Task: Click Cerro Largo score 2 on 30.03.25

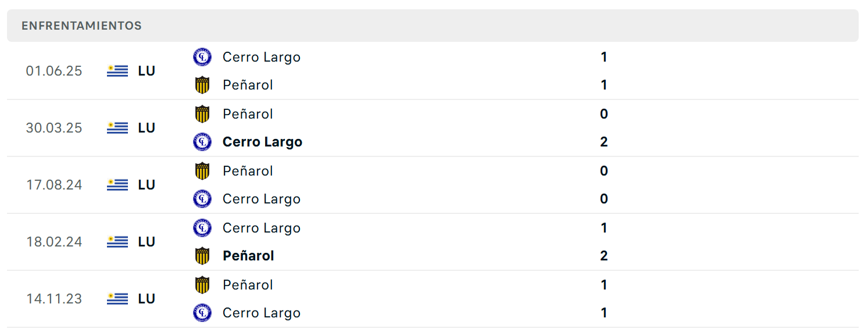Action: (604, 142)
